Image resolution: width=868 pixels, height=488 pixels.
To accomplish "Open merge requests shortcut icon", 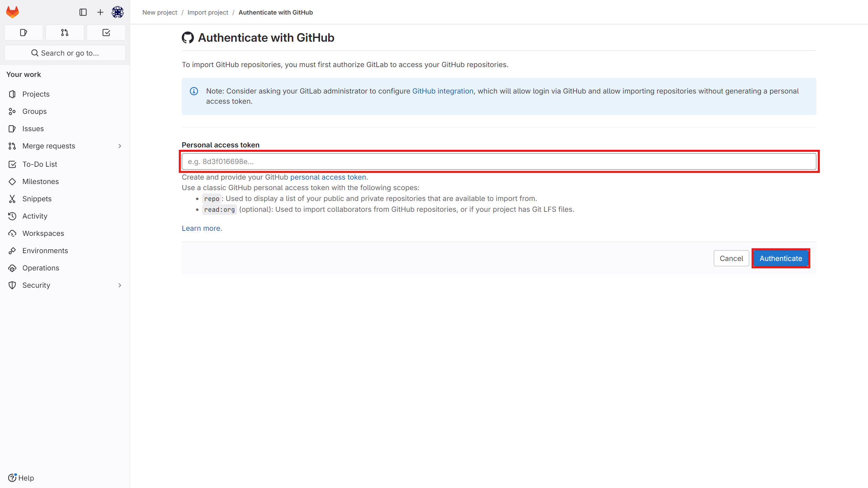I will (65, 33).
